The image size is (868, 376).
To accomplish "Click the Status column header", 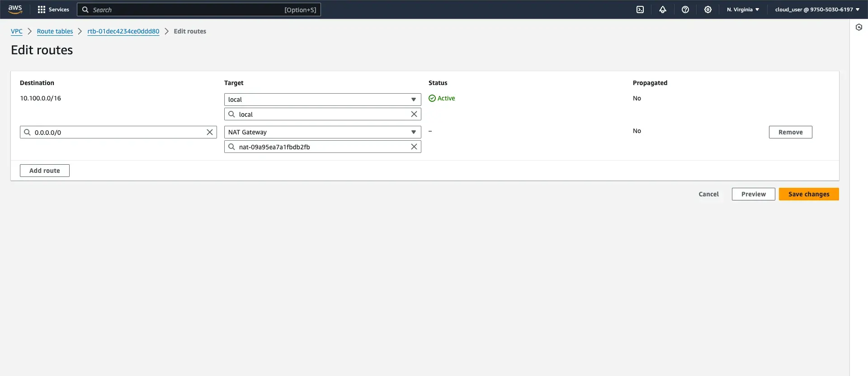I will tap(438, 83).
